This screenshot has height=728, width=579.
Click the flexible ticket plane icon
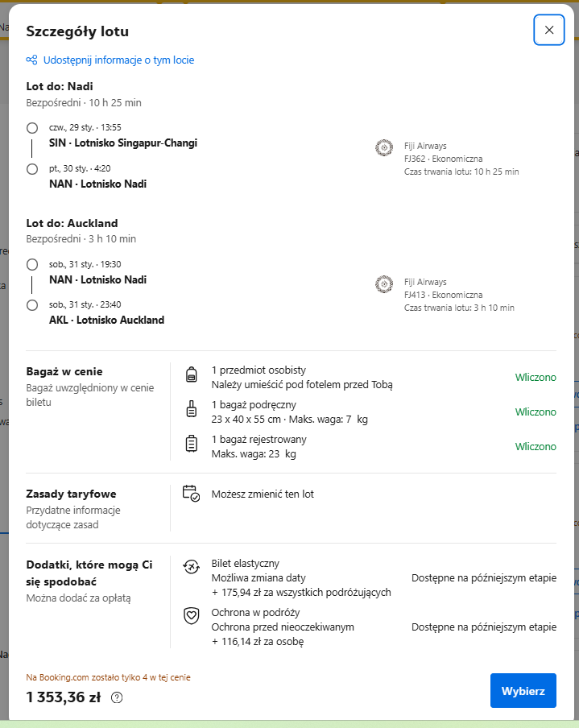(x=192, y=566)
